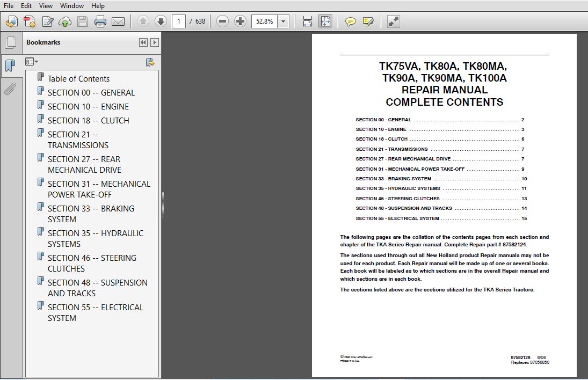The image size is (588, 380).
Task: Click the Create PDF toolbar icon
Action: [x=12, y=21]
